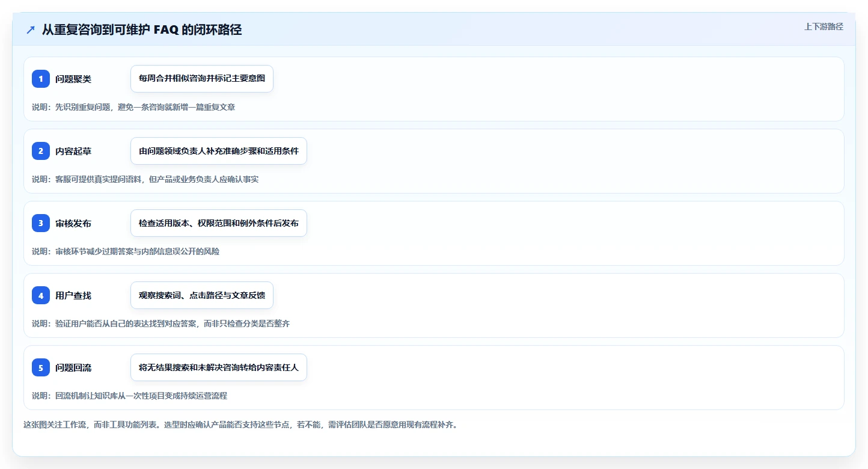This screenshot has height=469, width=868.
Task: Select step number 4 badge
Action: [x=41, y=295]
